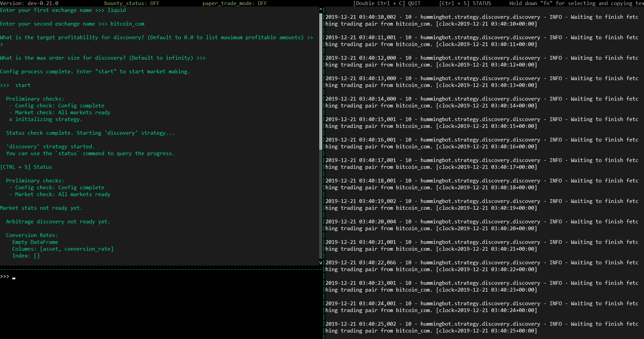Click the INFO tag in the latest log line
Screen dimensions: 644x339
pyautogui.click(x=556, y=324)
